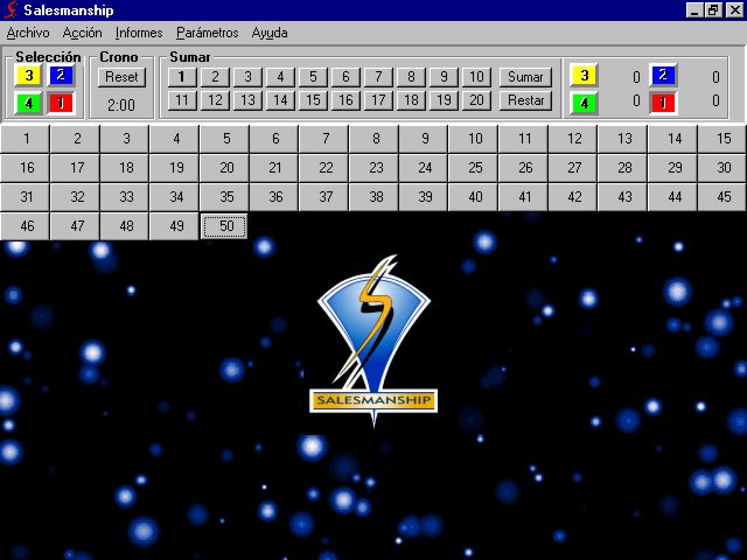Open the Archivo menu

coord(28,33)
